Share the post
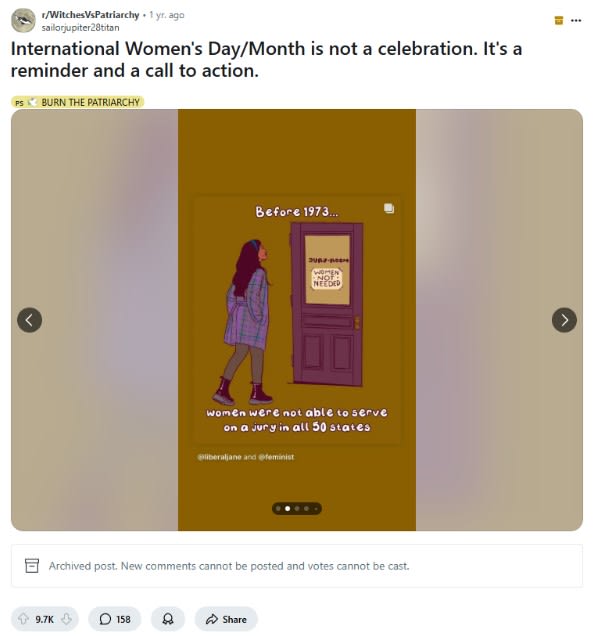The height and width of the screenshot is (636, 602). 226,619
